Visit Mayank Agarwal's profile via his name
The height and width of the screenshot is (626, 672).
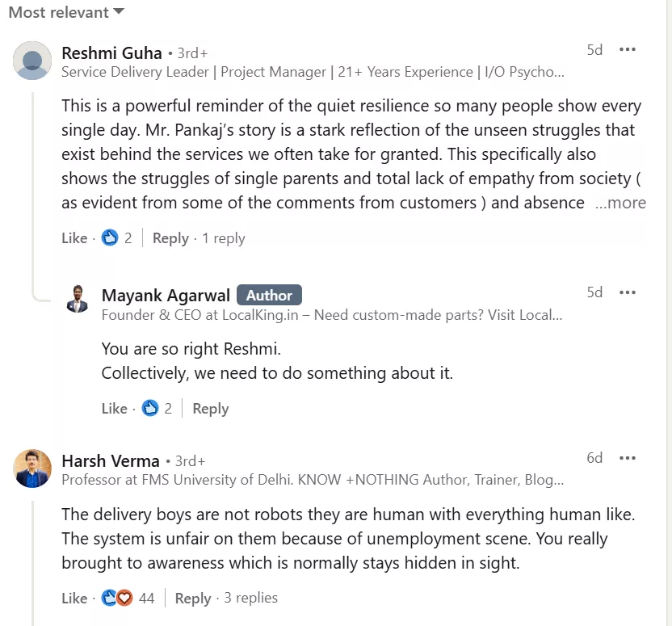pos(166,296)
